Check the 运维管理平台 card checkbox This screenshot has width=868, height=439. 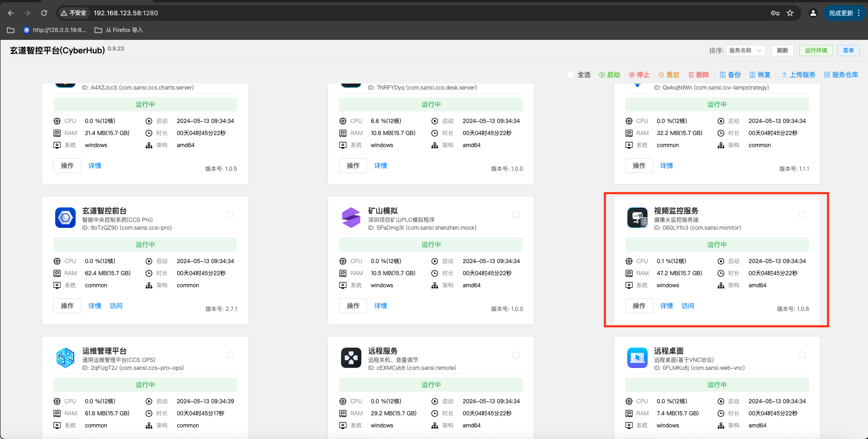[x=230, y=355]
